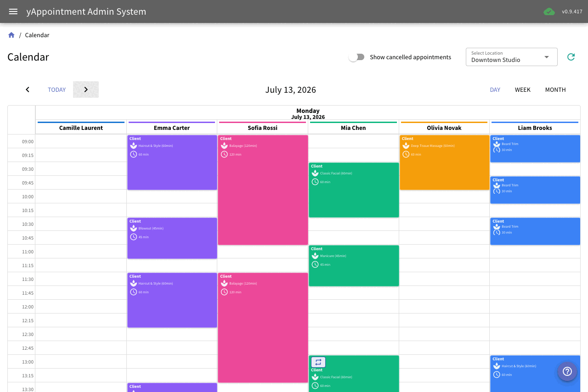
Task: Click the Calendar breadcrumb link
Action: coord(37,35)
